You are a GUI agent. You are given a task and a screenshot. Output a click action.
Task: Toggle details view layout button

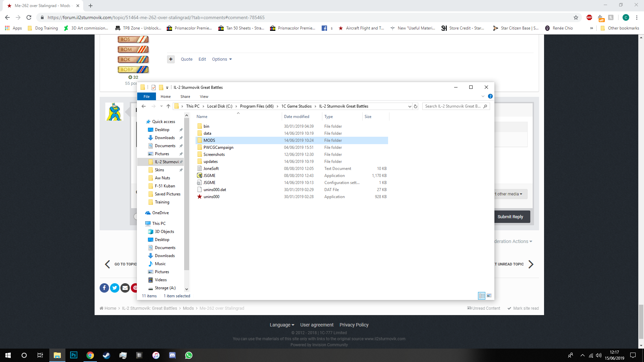click(482, 296)
